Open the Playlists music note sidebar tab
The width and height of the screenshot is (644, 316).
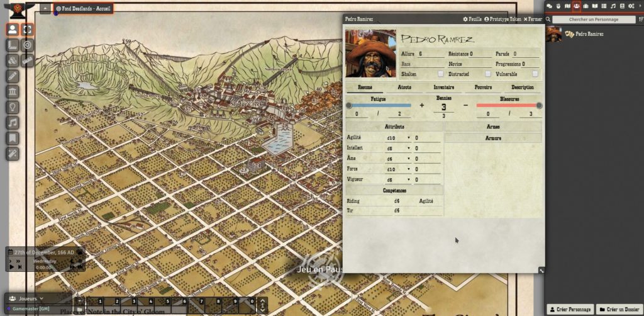(613, 6)
